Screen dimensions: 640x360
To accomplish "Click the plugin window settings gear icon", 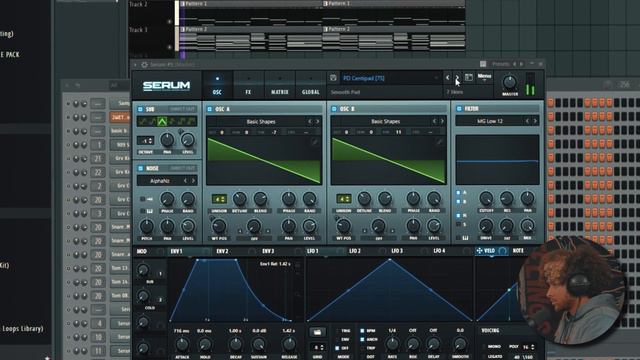I will click(144, 64).
